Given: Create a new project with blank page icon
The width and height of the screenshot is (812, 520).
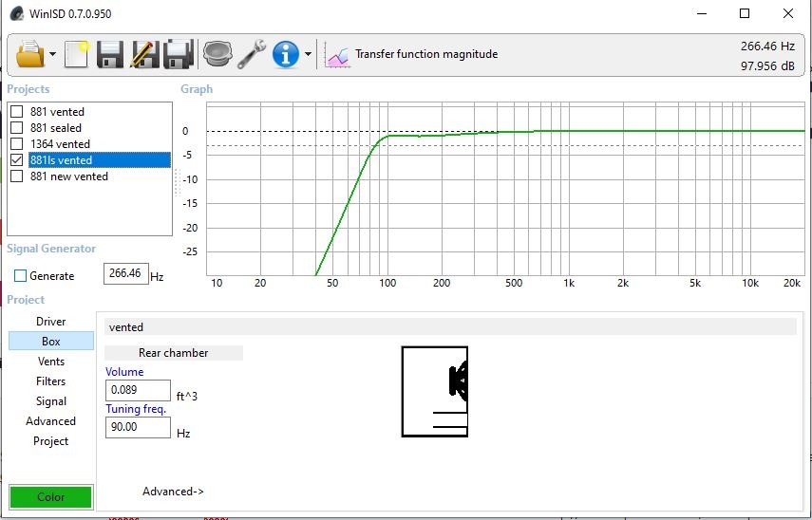Looking at the screenshot, I should pos(77,54).
